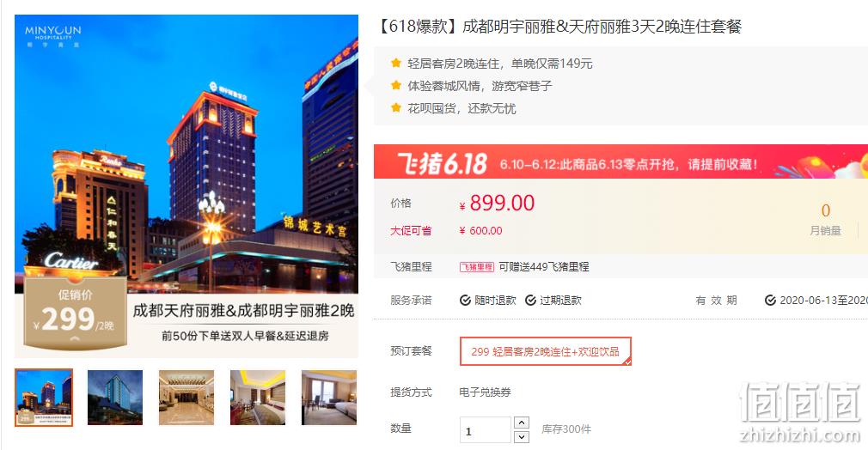The height and width of the screenshot is (450, 868).
Task: Select the twin bed room thumbnail
Action: (x=329, y=398)
